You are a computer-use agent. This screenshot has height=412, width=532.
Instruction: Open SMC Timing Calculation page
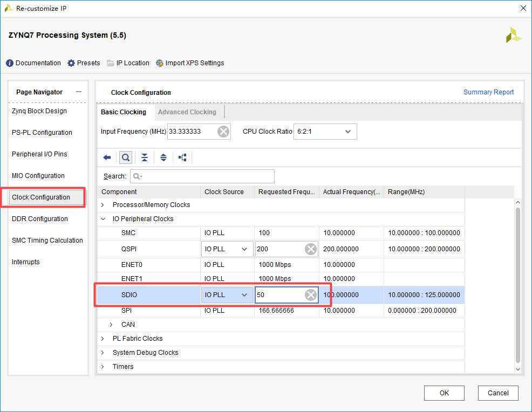click(x=47, y=241)
